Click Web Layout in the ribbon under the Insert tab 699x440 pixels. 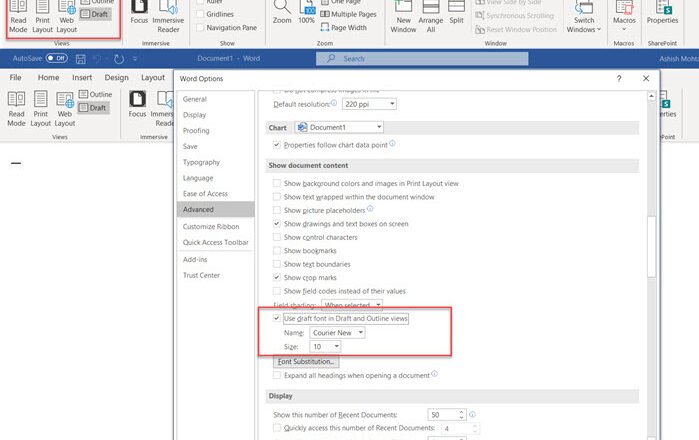[65, 109]
